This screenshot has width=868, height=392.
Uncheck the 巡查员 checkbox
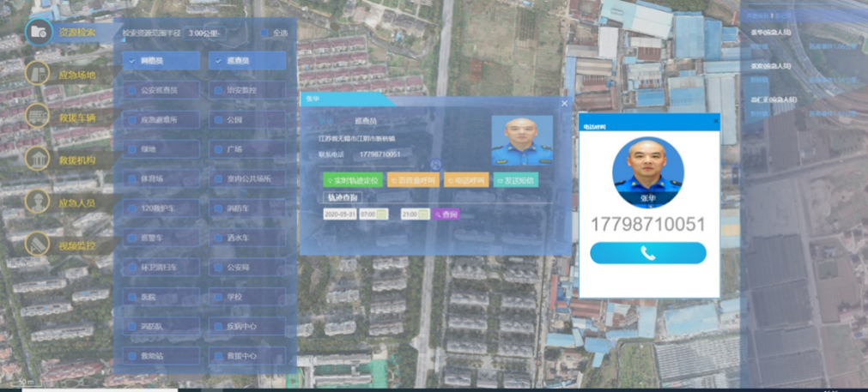click(219, 61)
